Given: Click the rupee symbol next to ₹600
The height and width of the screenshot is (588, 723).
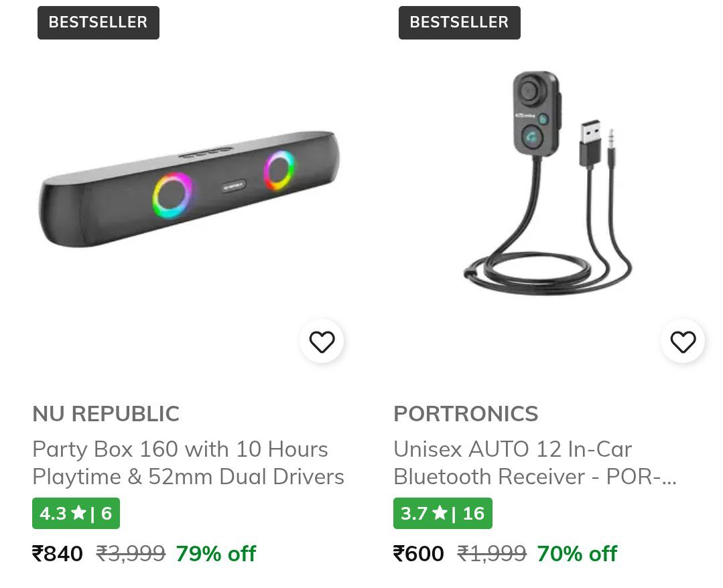Looking at the screenshot, I should point(399,553).
